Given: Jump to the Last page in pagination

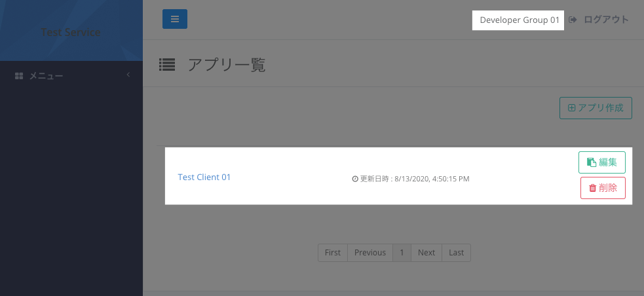Looking at the screenshot, I should tap(457, 253).
